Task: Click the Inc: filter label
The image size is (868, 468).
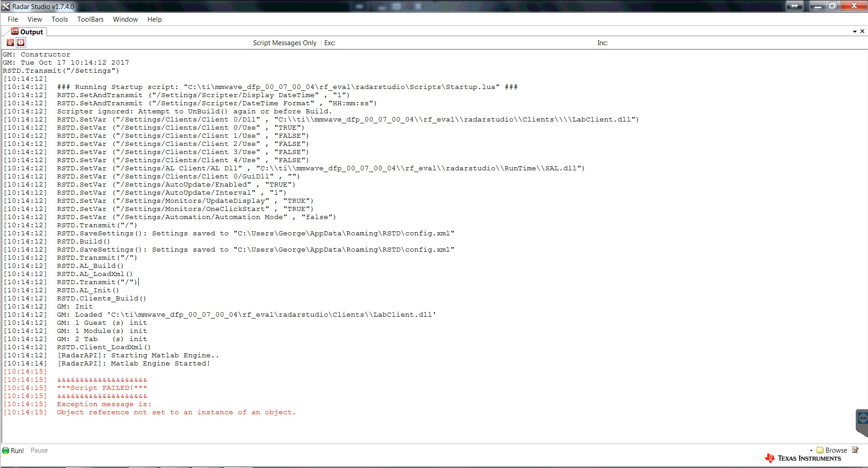Action: click(603, 42)
